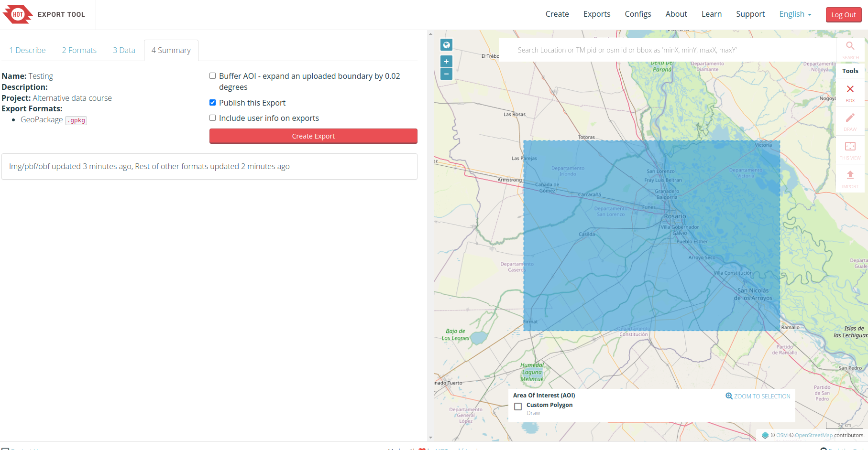
Task: Check Include user info on exports
Action: point(213,118)
